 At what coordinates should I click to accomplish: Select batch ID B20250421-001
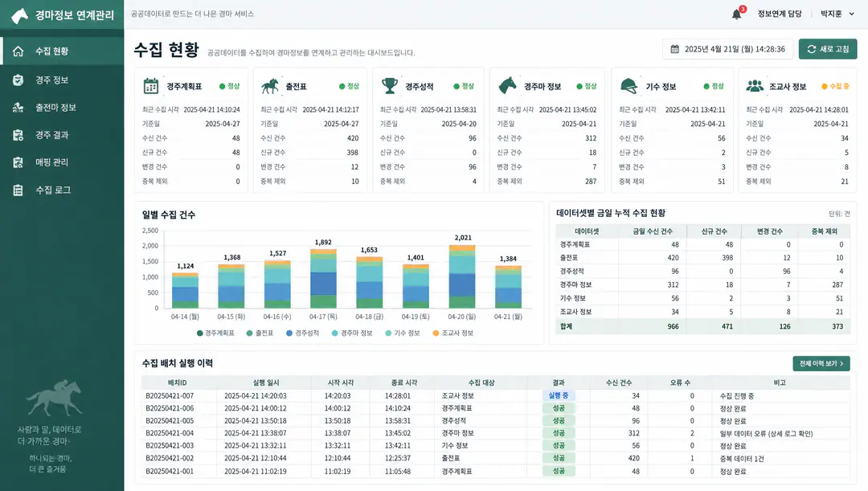170,472
